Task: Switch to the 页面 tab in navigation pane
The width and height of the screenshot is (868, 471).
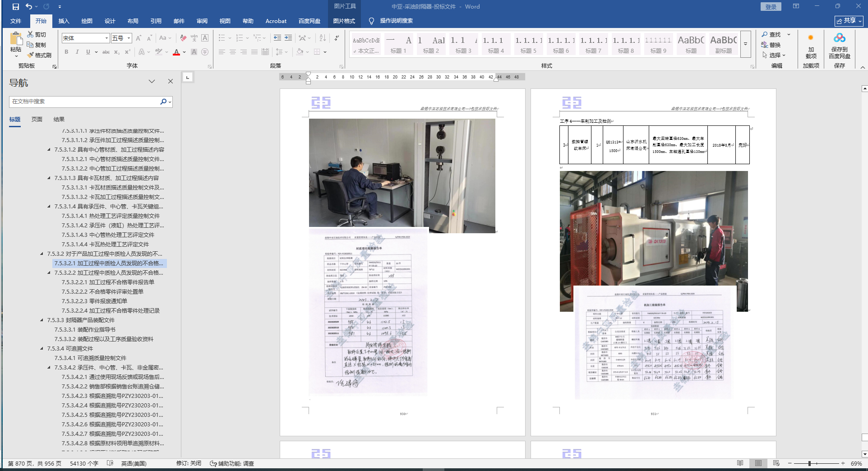Action: point(37,120)
